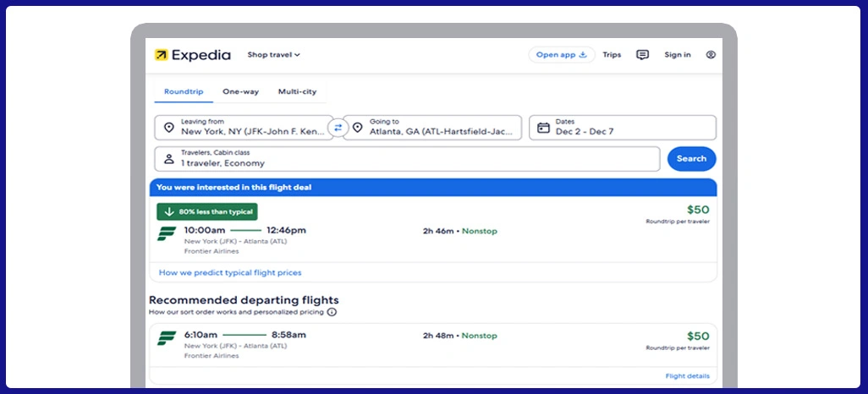Screen dimensions: 868x394
Task: Click the traveler person icon
Action: pos(169,159)
